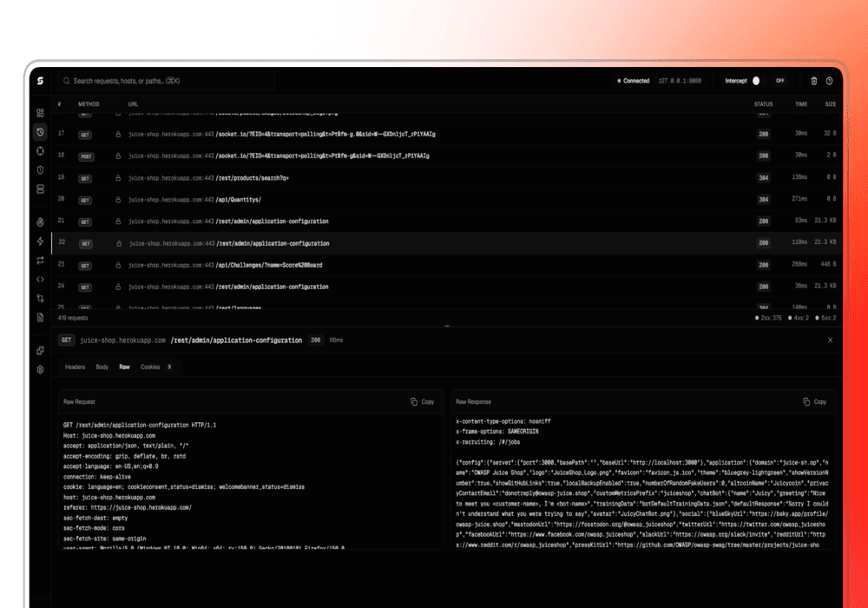Clear requests with the trash icon
868x608 pixels.
pyautogui.click(x=814, y=81)
